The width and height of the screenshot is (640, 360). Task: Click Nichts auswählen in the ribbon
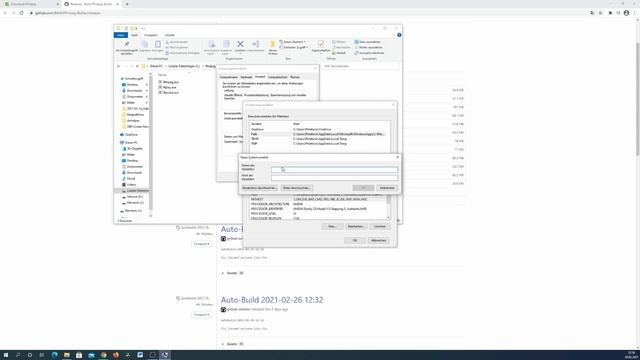368,47
